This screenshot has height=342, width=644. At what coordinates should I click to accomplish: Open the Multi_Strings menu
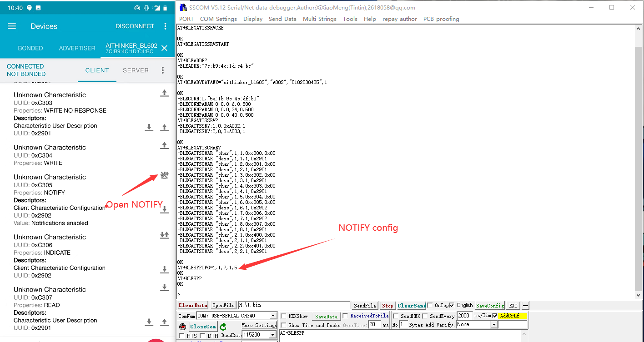click(320, 19)
